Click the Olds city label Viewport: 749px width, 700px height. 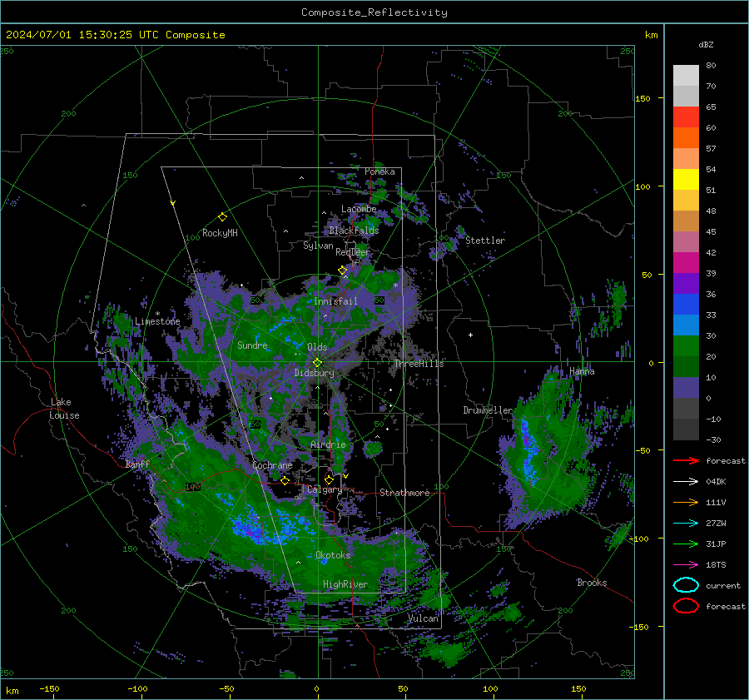tap(317, 347)
